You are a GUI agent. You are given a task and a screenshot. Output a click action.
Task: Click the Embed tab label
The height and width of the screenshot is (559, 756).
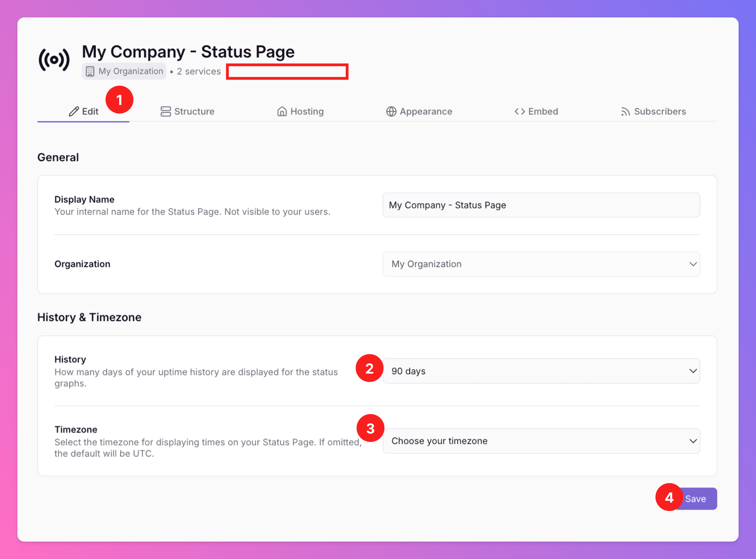[543, 112]
